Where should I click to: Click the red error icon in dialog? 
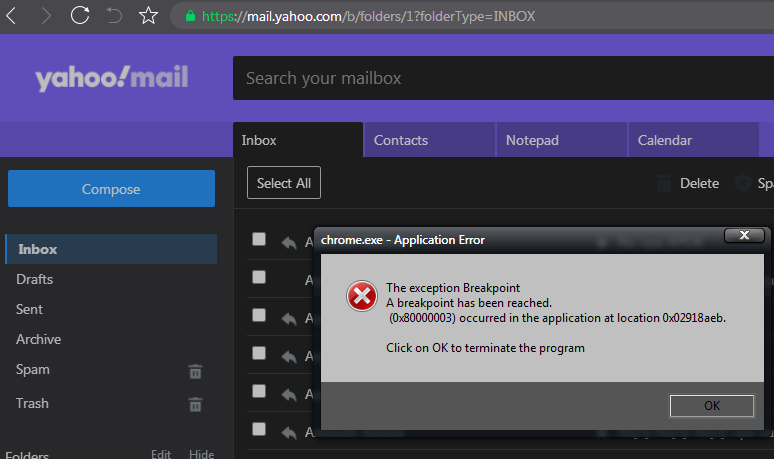(x=361, y=296)
